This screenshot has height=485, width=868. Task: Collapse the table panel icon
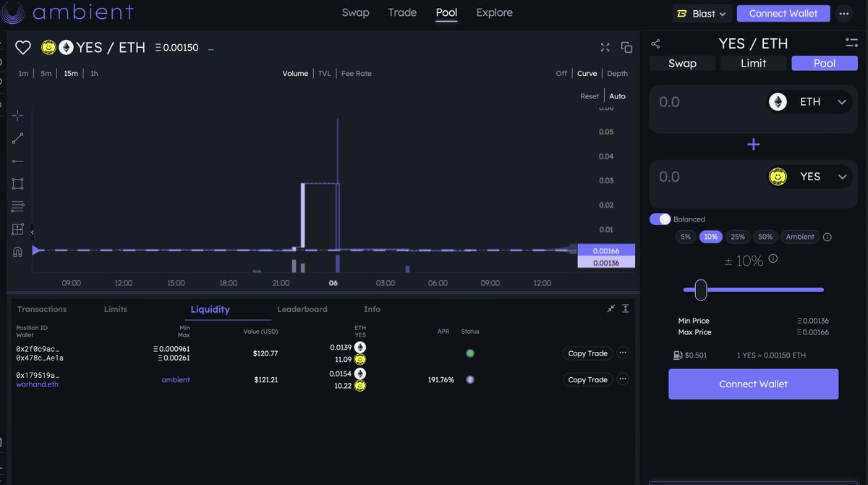(x=611, y=308)
